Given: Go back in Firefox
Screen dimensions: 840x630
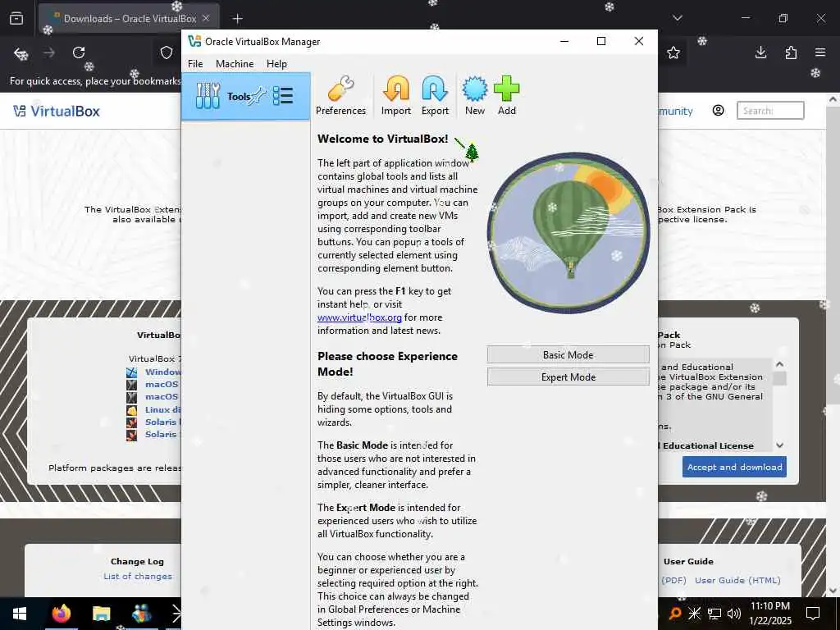Looking at the screenshot, I should coord(21,52).
